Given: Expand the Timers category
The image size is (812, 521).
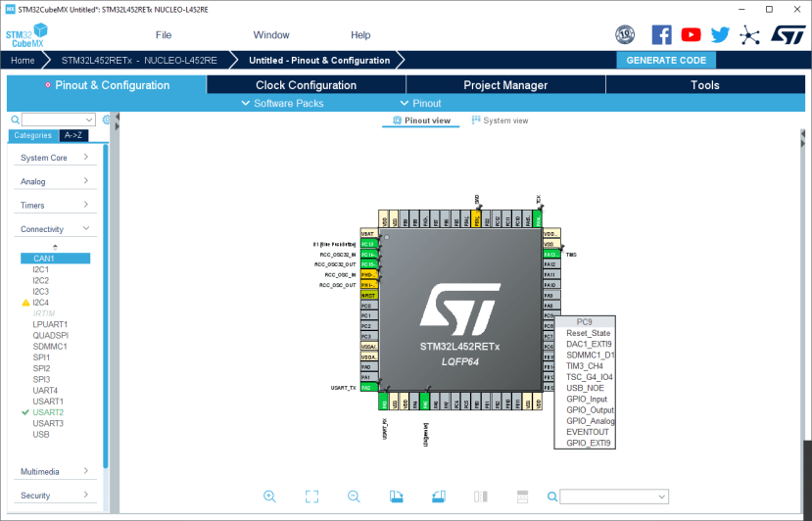Looking at the screenshot, I should pyautogui.click(x=55, y=205).
